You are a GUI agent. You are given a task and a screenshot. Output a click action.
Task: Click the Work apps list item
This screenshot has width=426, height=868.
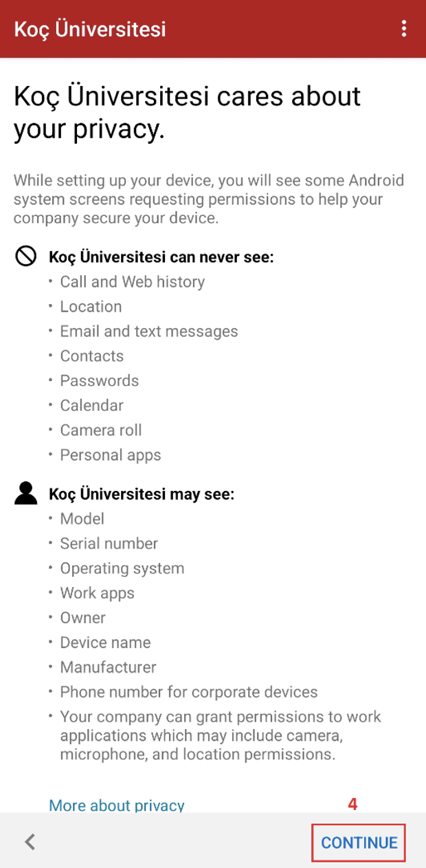97,593
